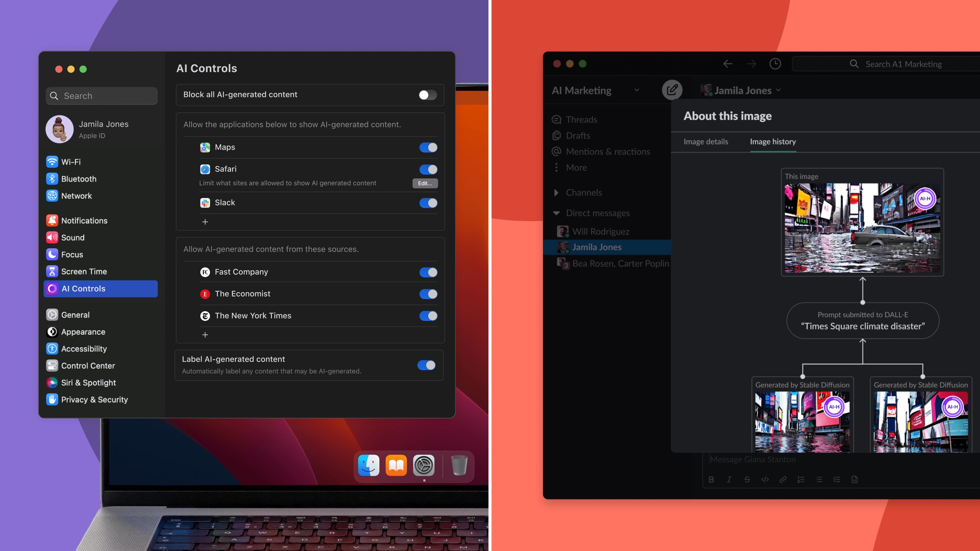Click left Generated by Stable Diffusion thumbnail
Viewport: 980px width, 551px height.
point(802,422)
